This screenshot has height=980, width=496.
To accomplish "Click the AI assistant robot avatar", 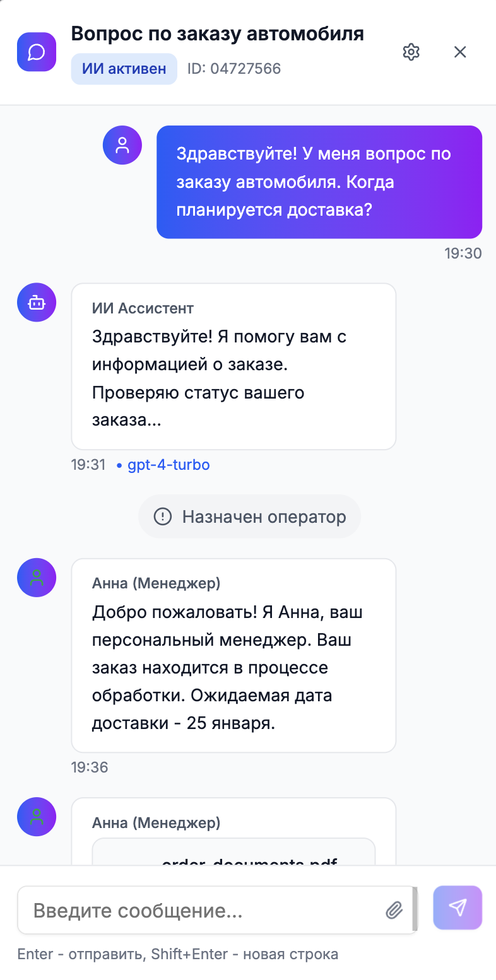I will (37, 303).
